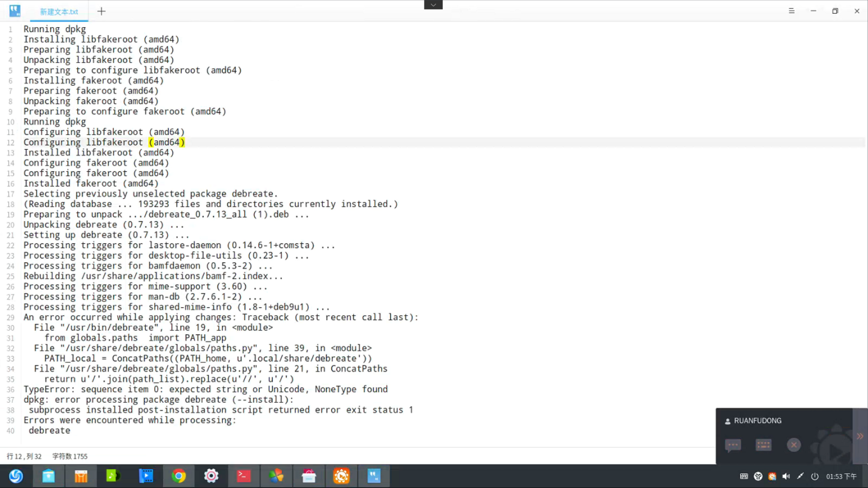
Task: Click the status bar position '行 12 , 列 32'
Action: click(x=24, y=456)
